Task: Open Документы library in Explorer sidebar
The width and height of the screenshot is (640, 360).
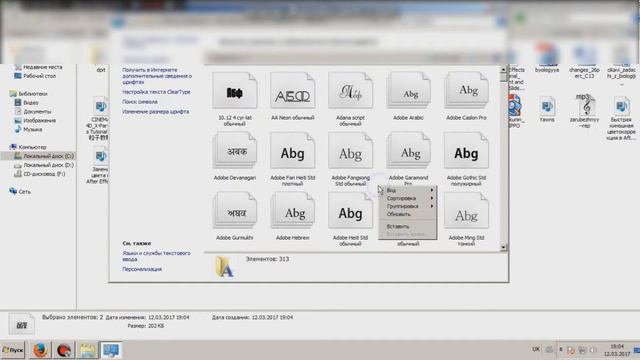Action: tap(33, 112)
